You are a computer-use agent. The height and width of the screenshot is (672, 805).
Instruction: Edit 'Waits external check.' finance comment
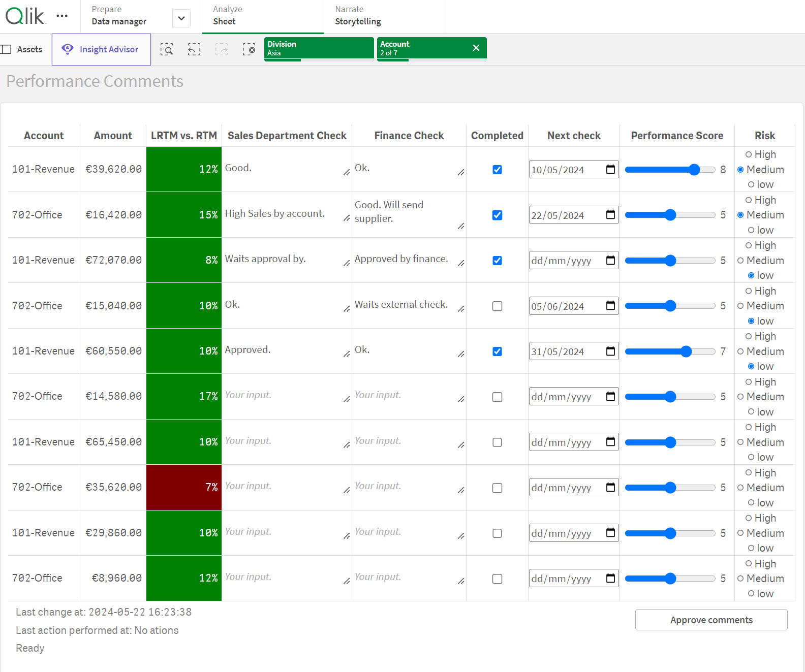410,305
